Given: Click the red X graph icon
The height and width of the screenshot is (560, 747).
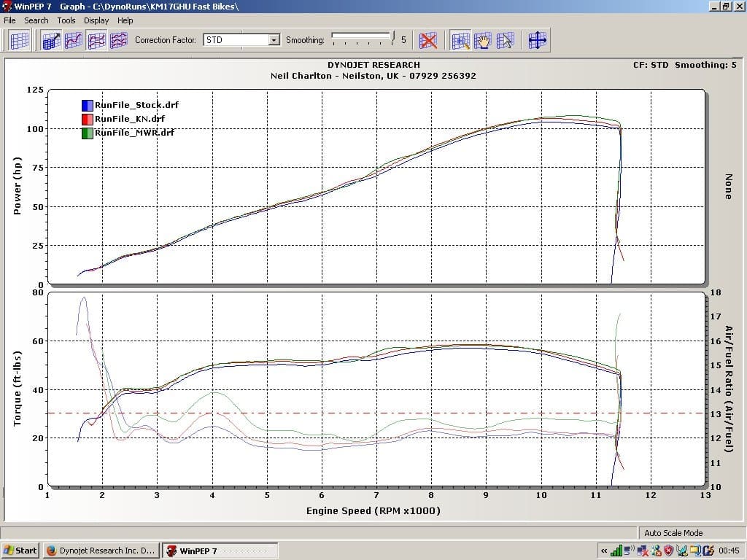Looking at the screenshot, I should click(x=428, y=40).
